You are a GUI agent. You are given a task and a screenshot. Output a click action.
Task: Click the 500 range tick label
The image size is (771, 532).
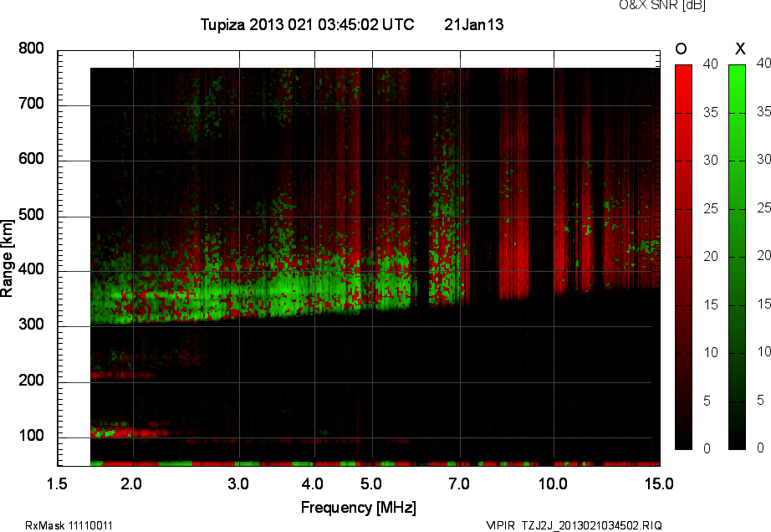click(31, 214)
